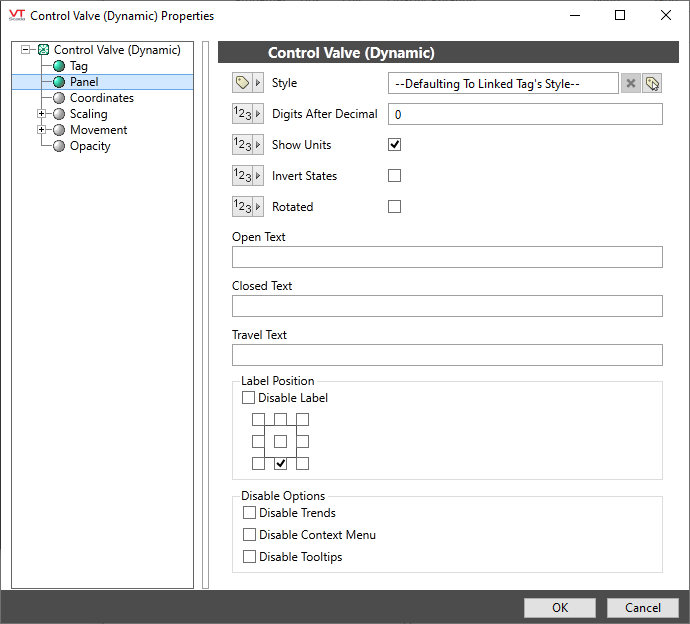This screenshot has height=624, width=690.
Task: Open the Style data source arrow
Action: click(x=258, y=83)
